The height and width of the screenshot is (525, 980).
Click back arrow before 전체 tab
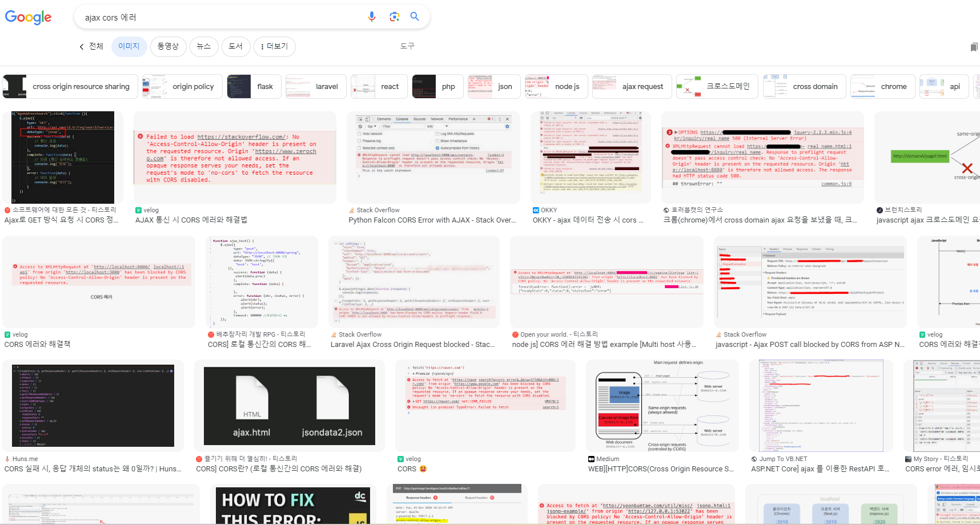coord(82,47)
